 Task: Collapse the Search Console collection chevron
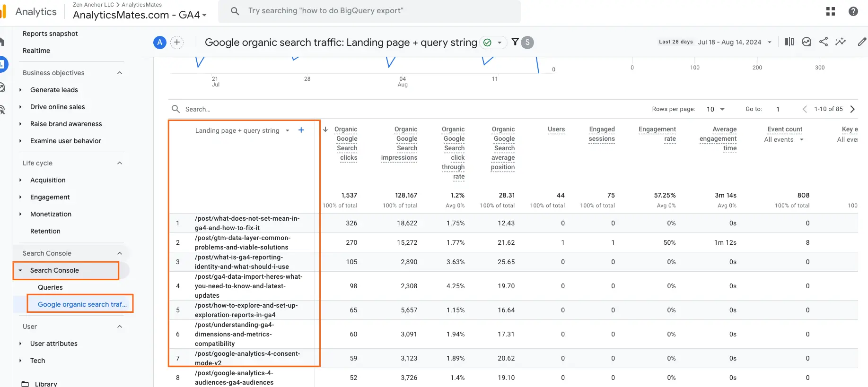point(120,253)
